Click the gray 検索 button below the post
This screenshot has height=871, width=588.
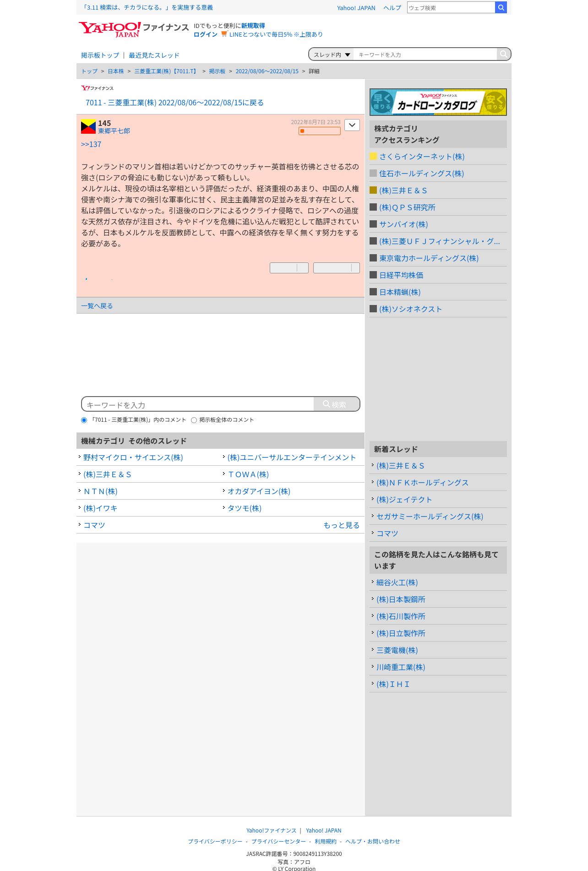click(336, 404)
